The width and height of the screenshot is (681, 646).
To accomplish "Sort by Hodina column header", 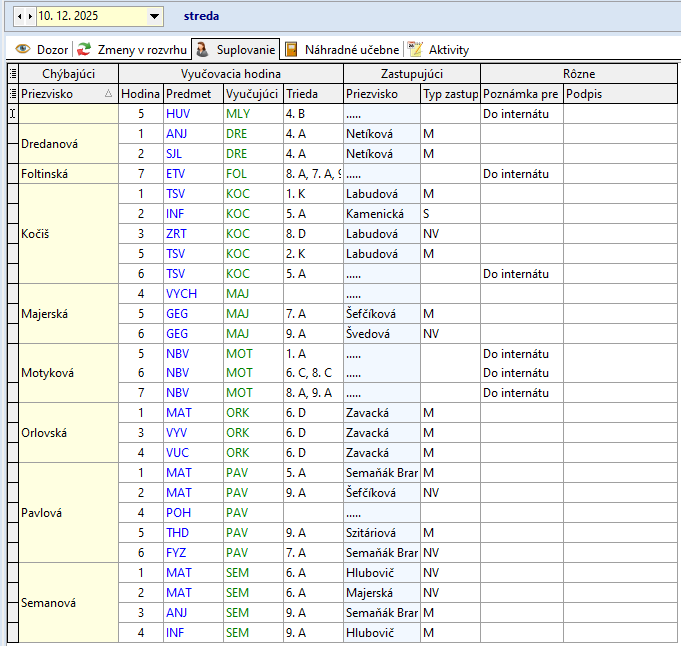I will (x=140, y=93).
